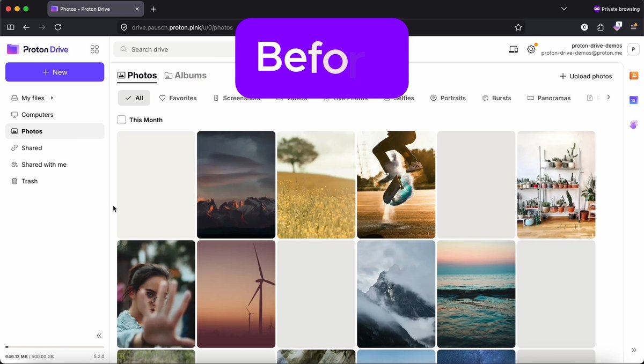Open My files in sidebar
Image resolution: width=644 pixels, height=364 pixels.
(33, 98)
